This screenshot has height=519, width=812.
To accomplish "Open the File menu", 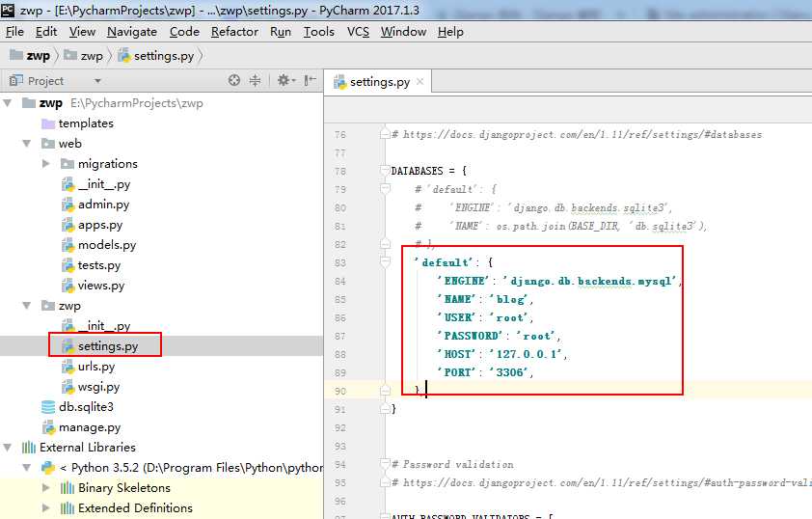I will (14, 32).
